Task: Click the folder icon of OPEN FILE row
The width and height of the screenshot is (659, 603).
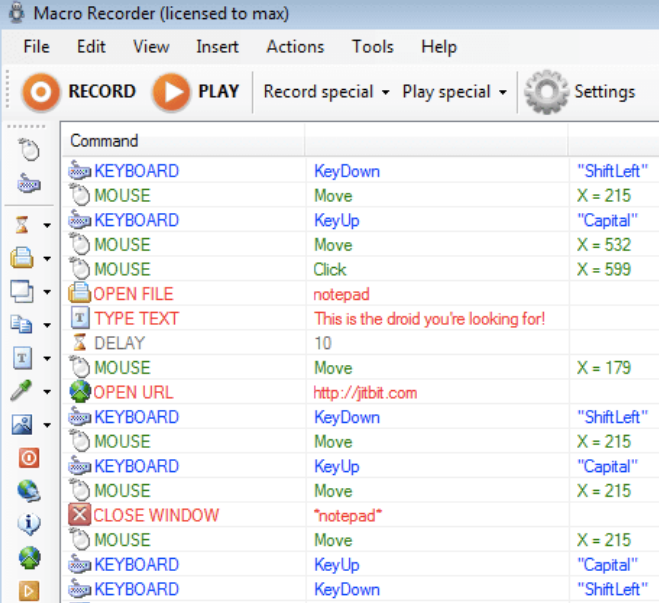Action: tap(79, 293)
